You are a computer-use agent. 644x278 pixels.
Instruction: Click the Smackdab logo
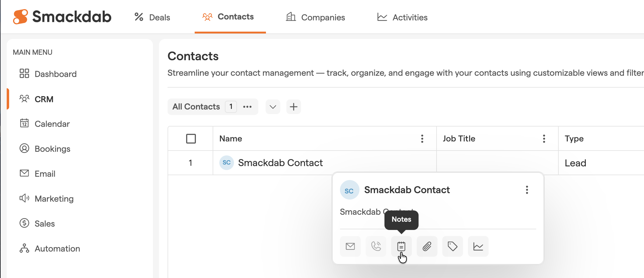(x=62, y=17)
